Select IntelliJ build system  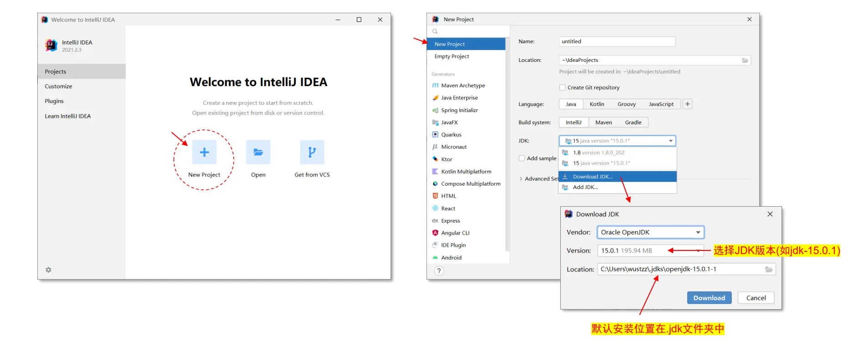pyautogui.click(x=574, y=122)
